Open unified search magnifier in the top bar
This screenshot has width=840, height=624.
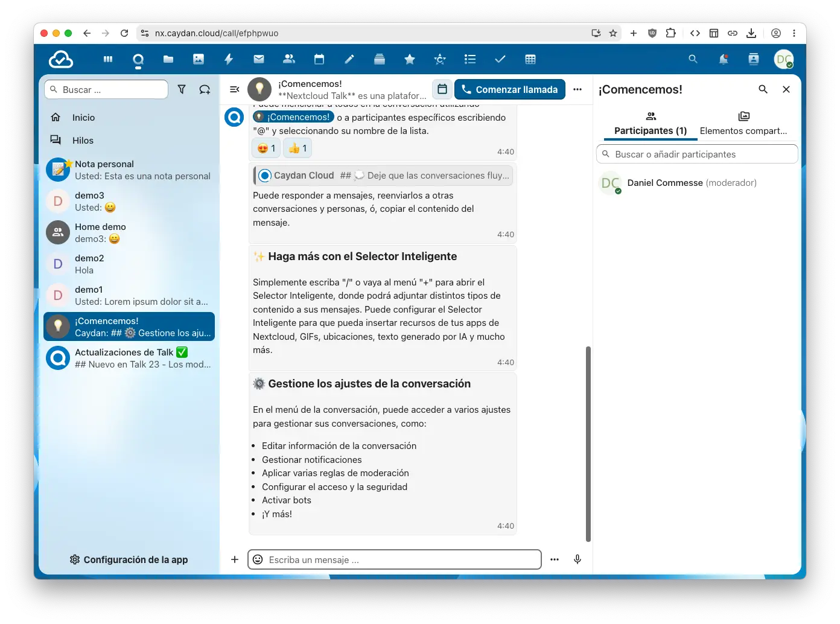tap(693, 59)
